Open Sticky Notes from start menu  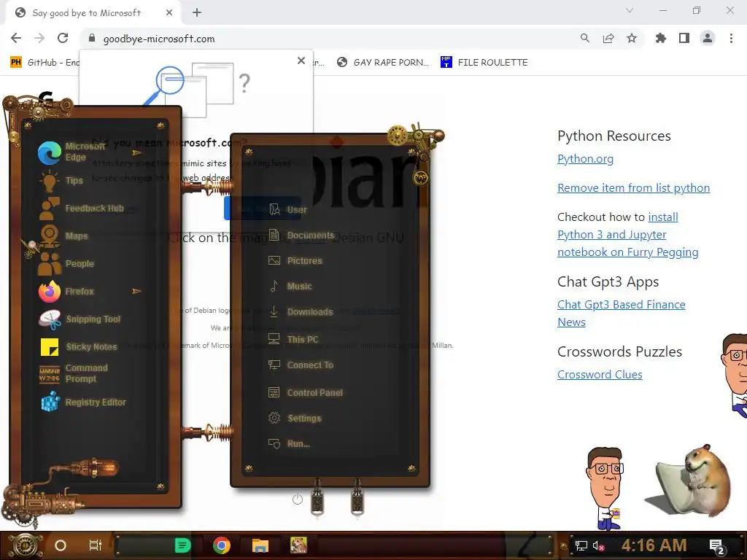pyautogui.click(x=78, y=346)
